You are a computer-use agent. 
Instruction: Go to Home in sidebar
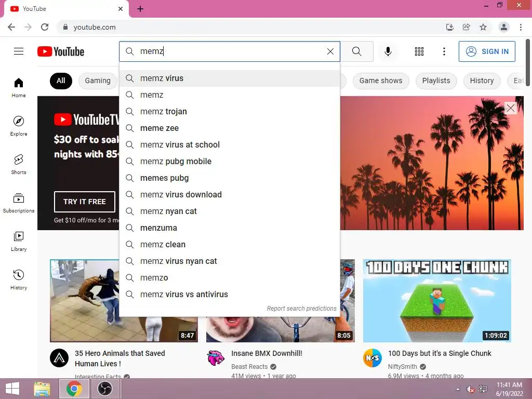(x=19, y=88)
